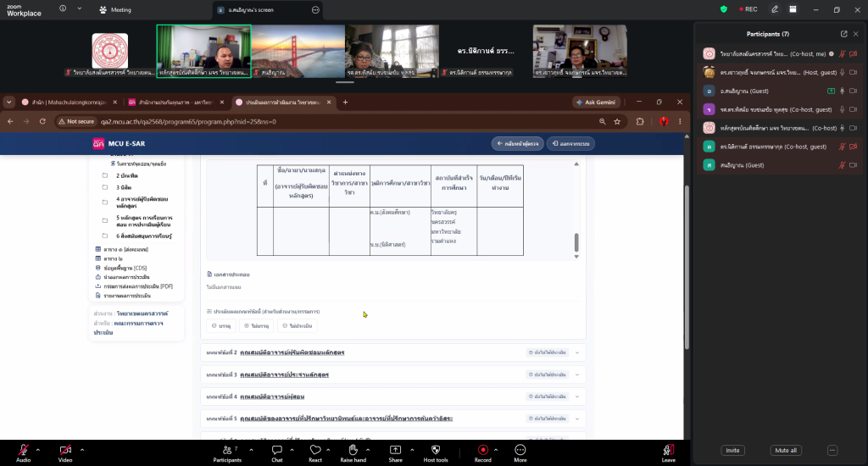
Task: Toggle my camera icon in participants list
Action: coord(854,53)
